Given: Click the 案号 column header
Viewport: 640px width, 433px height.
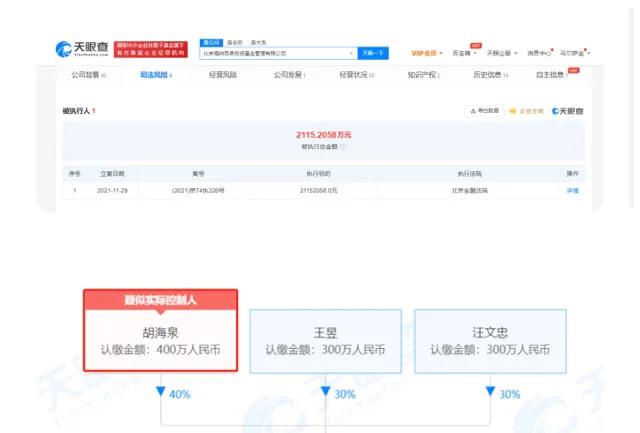Looking at the screenshot, I should [x=198, y=173].
